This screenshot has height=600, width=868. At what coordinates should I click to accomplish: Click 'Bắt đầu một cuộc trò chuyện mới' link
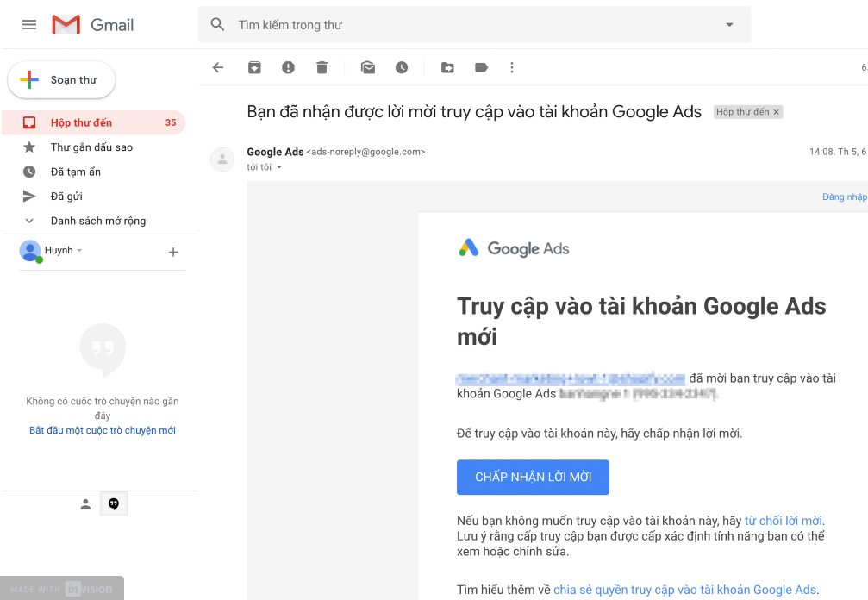click(103, 430)
